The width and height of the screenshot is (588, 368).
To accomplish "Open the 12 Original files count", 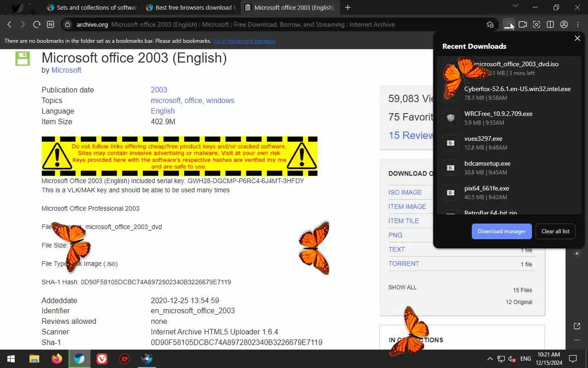I will [x=519, y=302].
